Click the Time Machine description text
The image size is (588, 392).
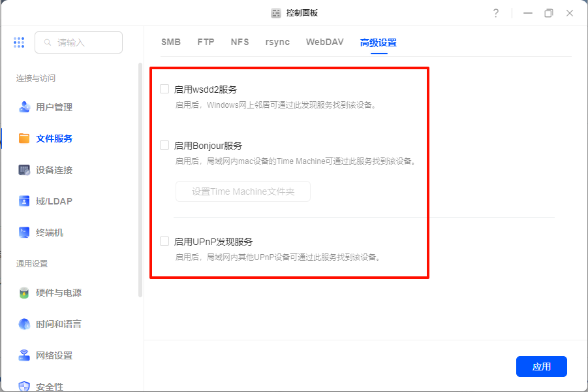click(296, 161)
